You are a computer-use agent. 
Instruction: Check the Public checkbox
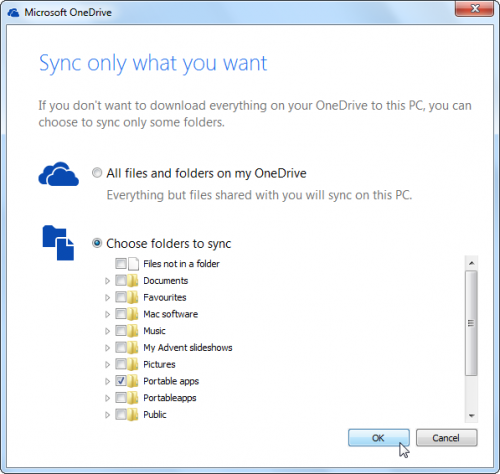(121, 415)
